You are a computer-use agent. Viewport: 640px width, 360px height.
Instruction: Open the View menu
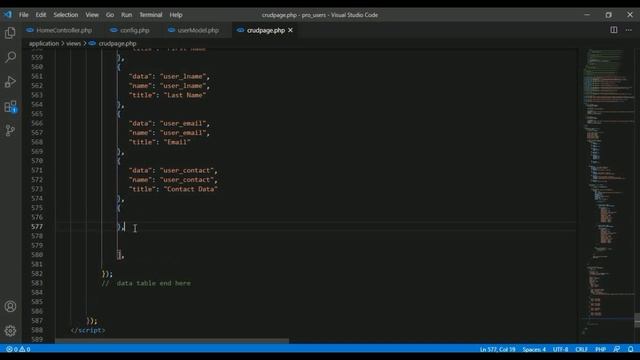tap(92, 15)
